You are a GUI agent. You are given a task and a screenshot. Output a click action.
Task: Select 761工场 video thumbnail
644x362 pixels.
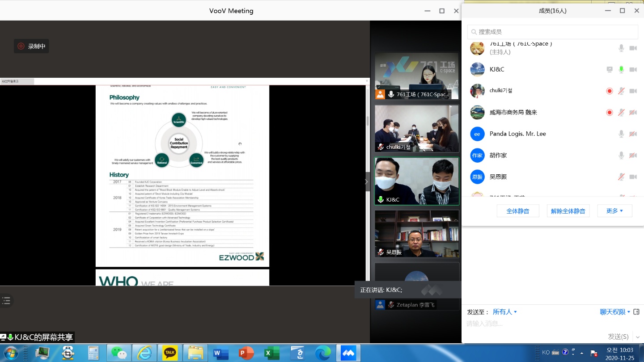coord(417,76)
